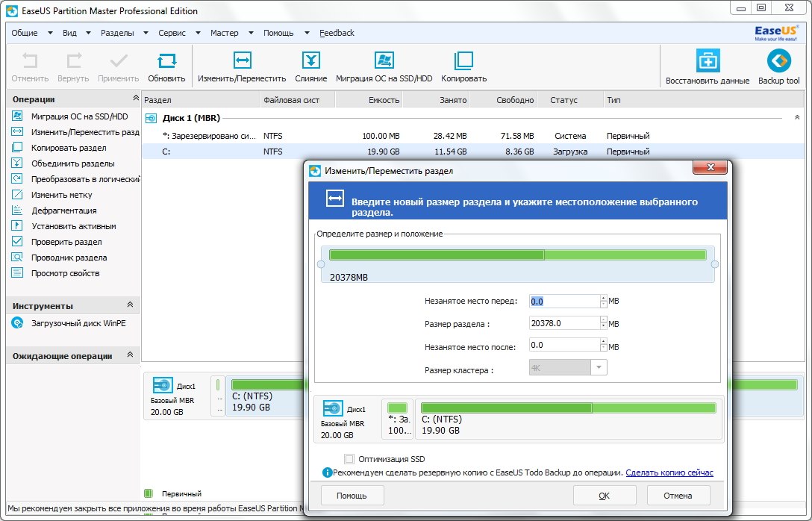This screenshot has width=812, height=521.
Task: Click the OK button in the dialog
Action: (604, 495)
